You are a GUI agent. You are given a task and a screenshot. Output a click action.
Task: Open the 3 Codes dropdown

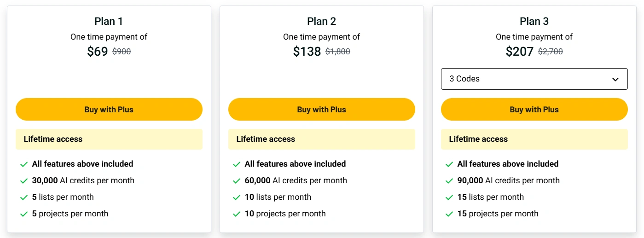pos(534,79)
